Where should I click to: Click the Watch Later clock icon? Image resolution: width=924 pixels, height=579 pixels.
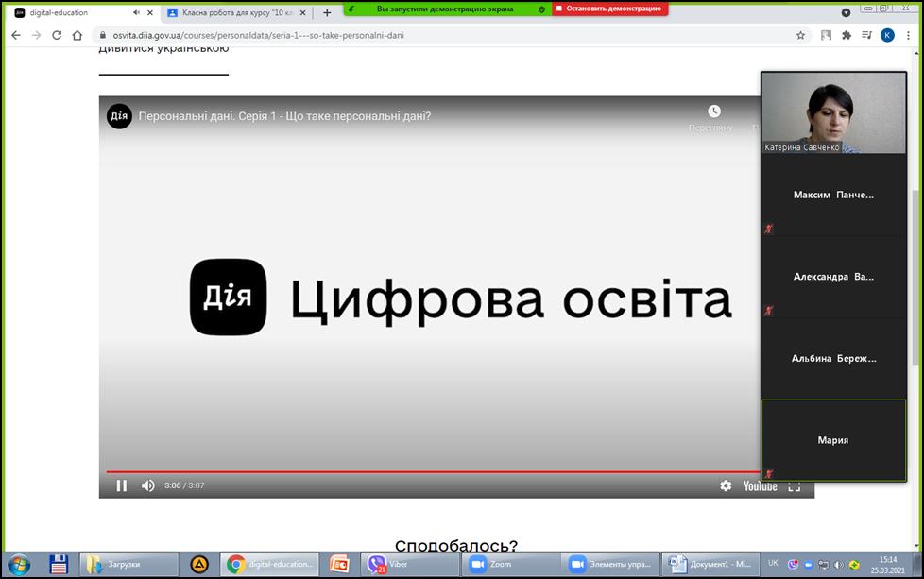[714, 112]
